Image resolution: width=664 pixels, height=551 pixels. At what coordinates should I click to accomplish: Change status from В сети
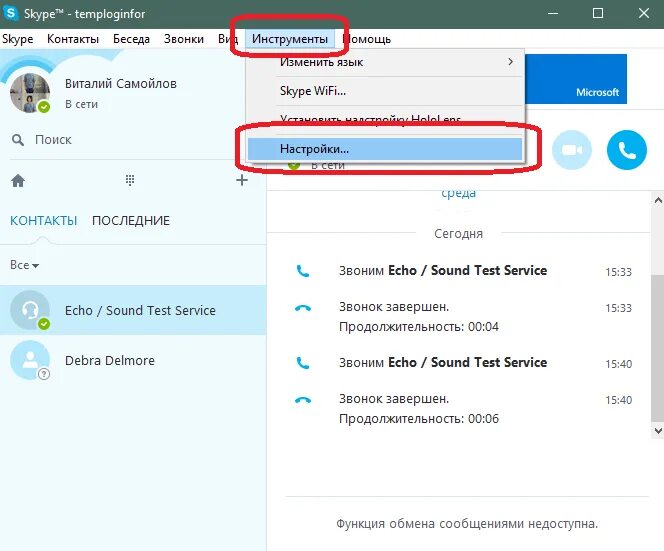(x=81, y=104)
